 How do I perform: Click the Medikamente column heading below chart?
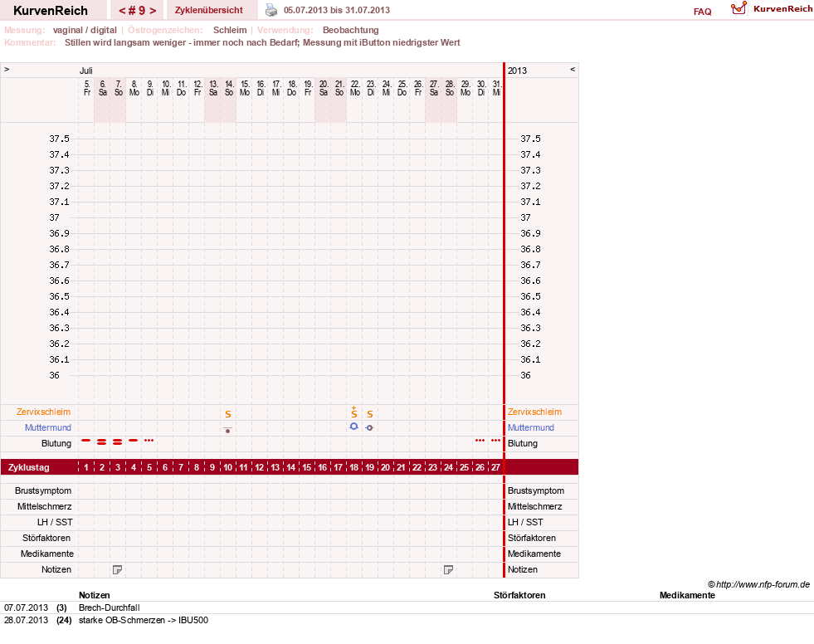tap(687, 595)
